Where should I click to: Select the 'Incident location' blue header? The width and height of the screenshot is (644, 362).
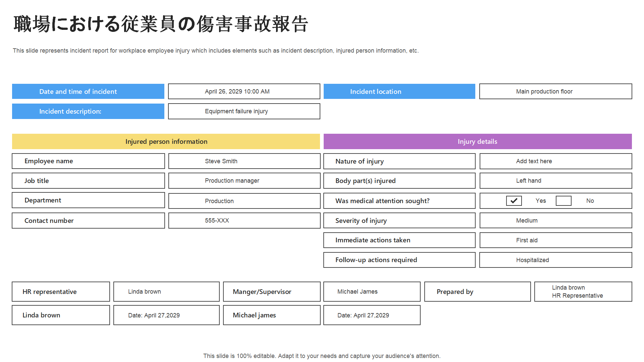[x=399, y=92]
